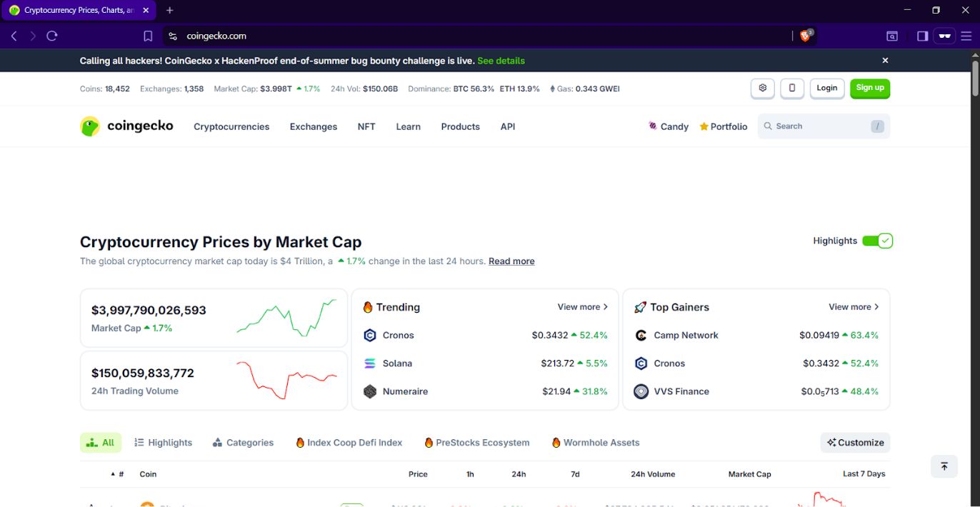The height and width of the screenshot is (507, 980).
Task: Turn off the Highlights toggle
Action: tap(877, 241)
